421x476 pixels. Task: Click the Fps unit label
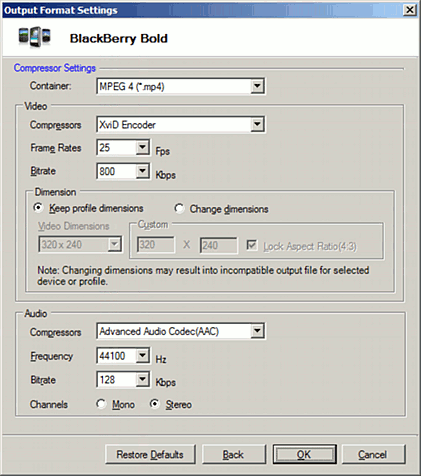(163, 151)
